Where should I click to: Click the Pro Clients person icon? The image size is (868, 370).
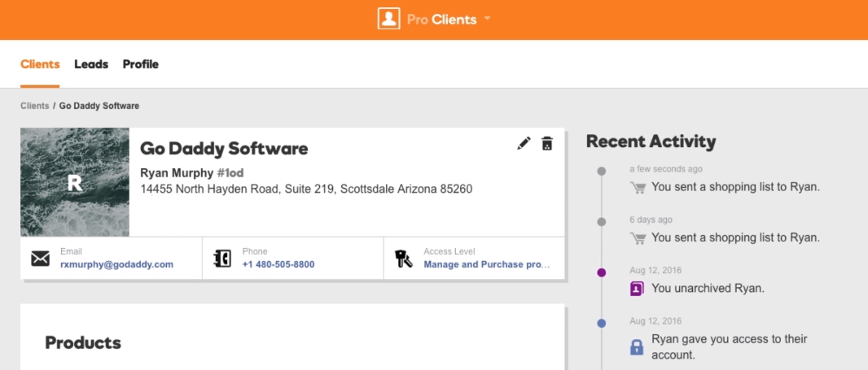coord(388,19)
